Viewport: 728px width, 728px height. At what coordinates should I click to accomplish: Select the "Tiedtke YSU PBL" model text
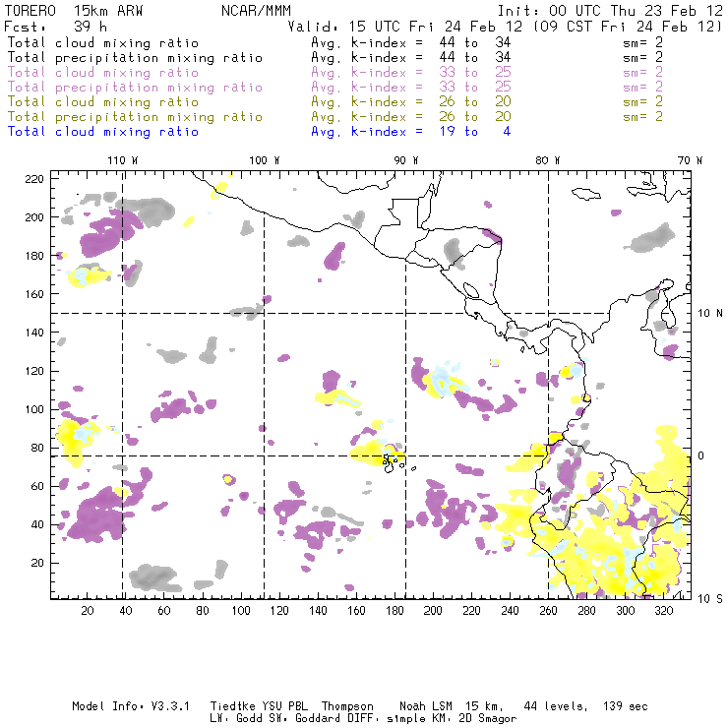click(259, 706)
